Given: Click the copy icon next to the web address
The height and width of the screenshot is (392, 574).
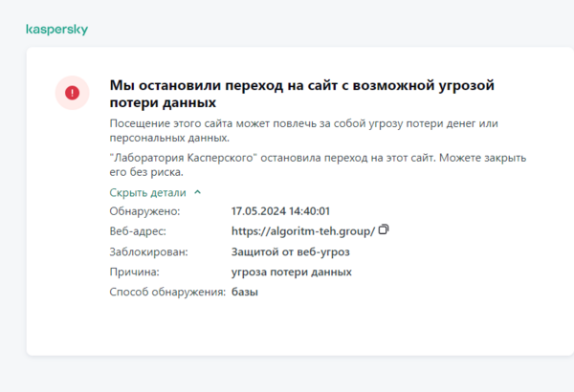Looking at the screenshot, I should [384, 229].
